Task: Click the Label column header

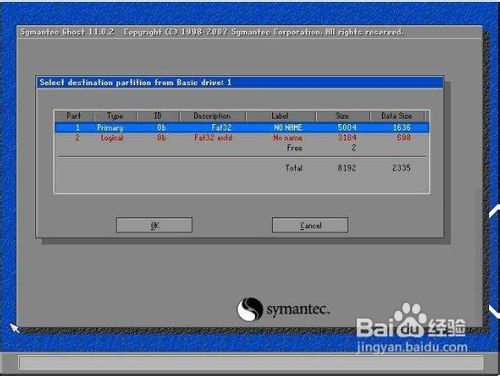Action: coord(280,116)
